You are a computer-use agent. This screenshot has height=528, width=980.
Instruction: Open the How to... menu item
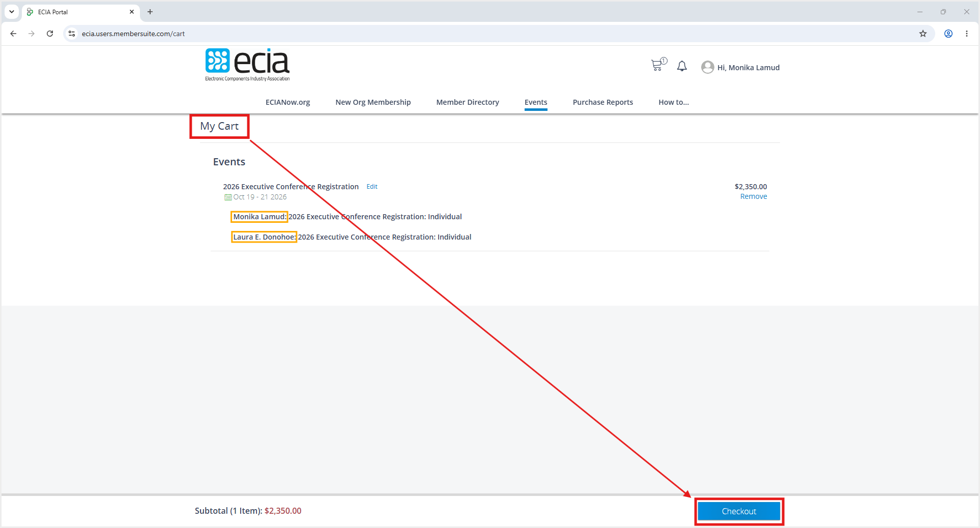(x=674, y=102)
